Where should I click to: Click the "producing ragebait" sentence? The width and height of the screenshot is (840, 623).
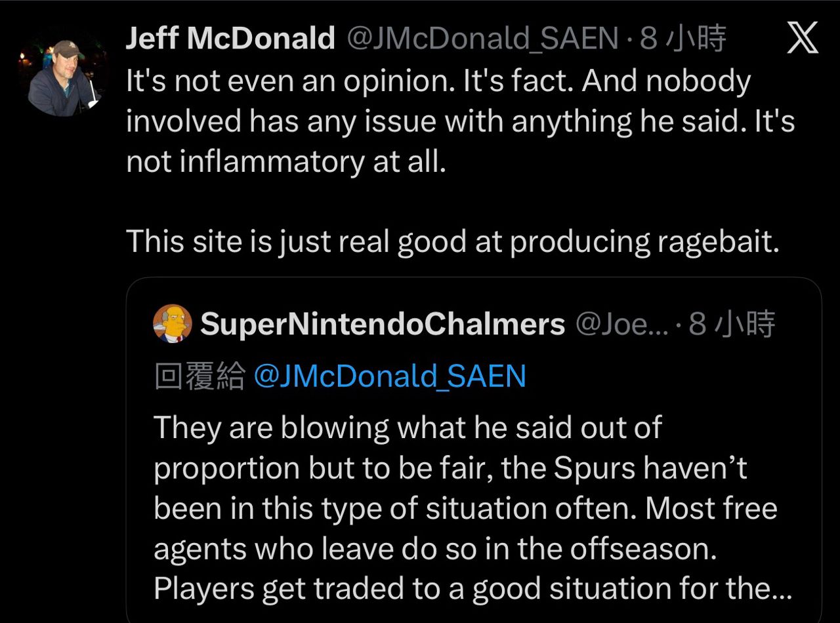pos(453,241)
